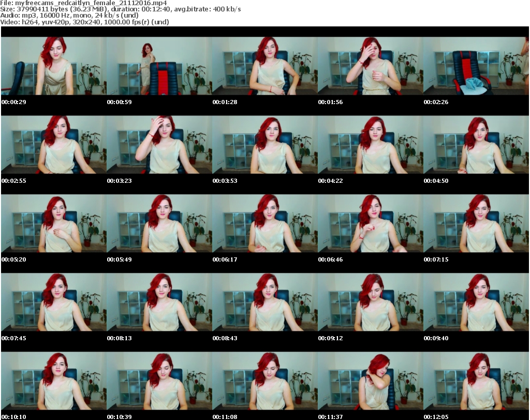Select the thumbnail above timestamp 00:10:39
Image resolution: width=530 pixels, height=420 pixels.
point(159,381)
